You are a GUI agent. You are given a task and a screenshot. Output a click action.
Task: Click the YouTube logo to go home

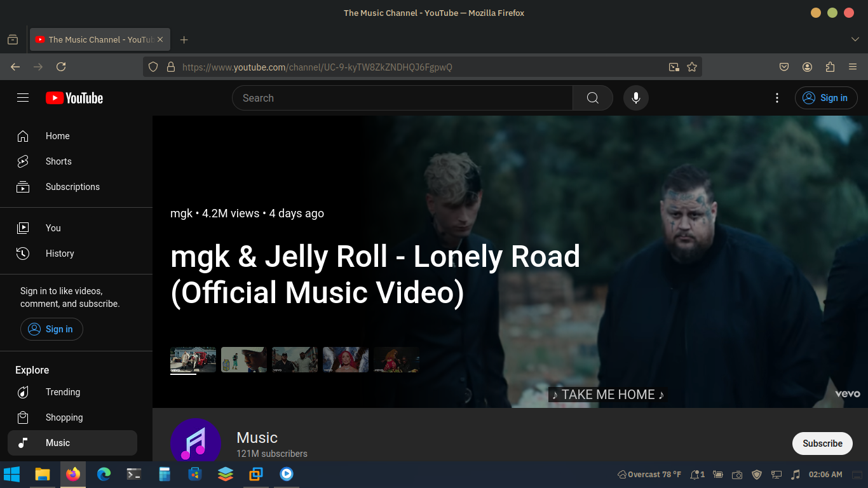point(74,98)
